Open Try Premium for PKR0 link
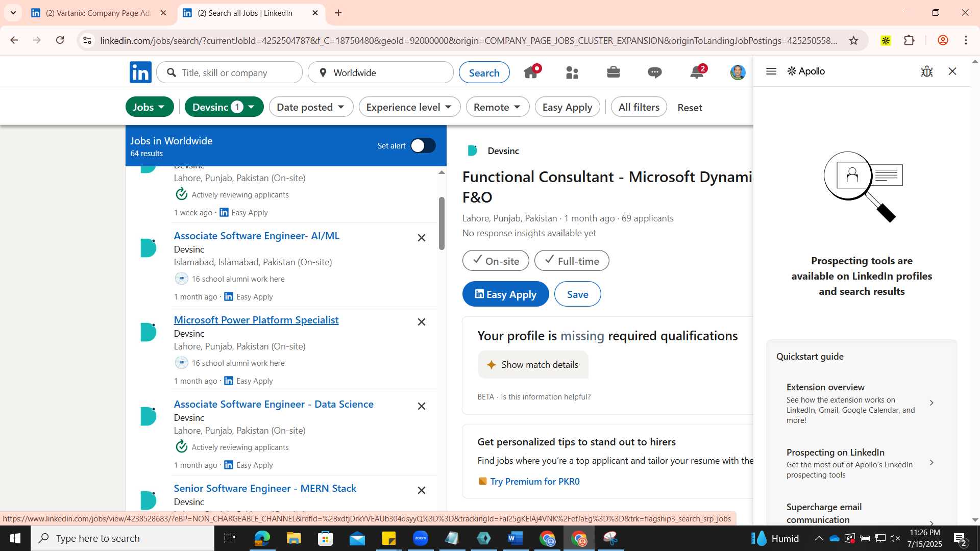 (x=534, y=482)
